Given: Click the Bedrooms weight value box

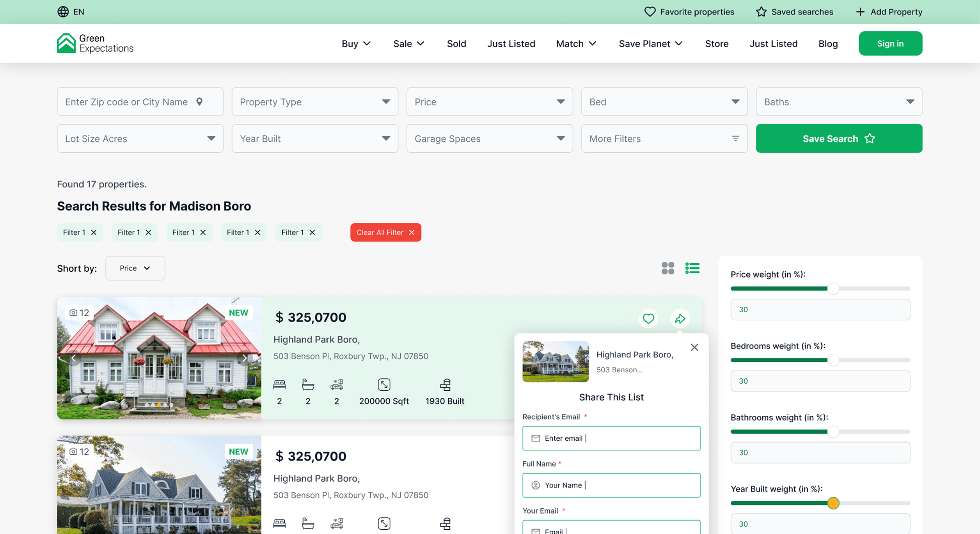Looking at the screenshot, I should pos(820,381).
